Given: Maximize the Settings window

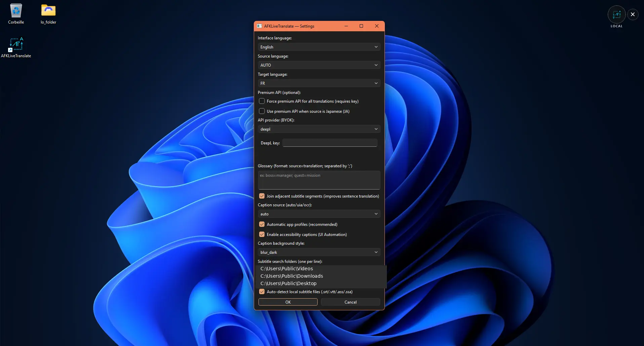Looking at the screenshot, I should point(361,26).
